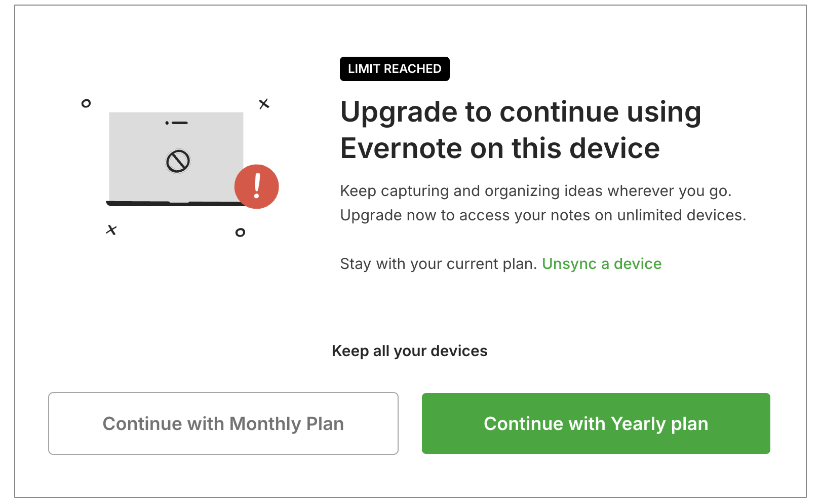Click the "Keep all your devices" label
821x504 pixels.
pyautogui.click(x=409, y=351)
